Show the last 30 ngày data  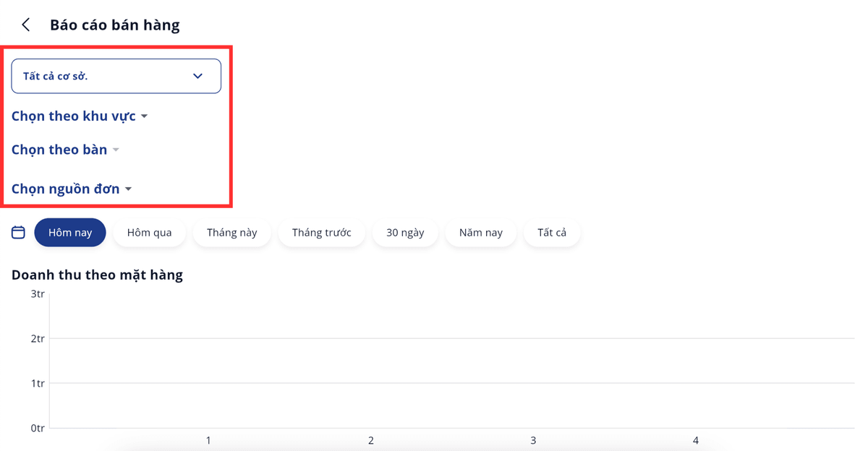(x=405, y=233)
